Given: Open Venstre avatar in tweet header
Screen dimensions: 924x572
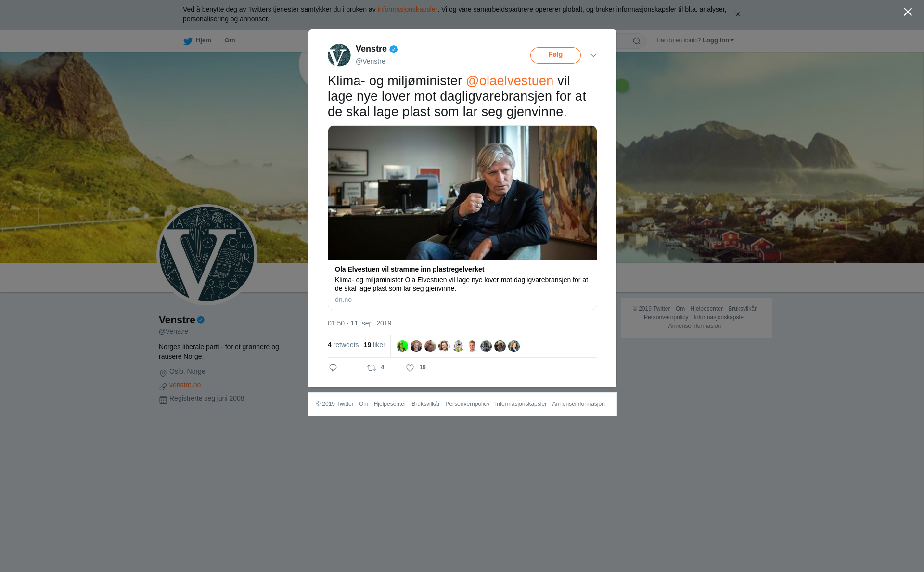Looking at the screenshot, I should tap(339, 55).
